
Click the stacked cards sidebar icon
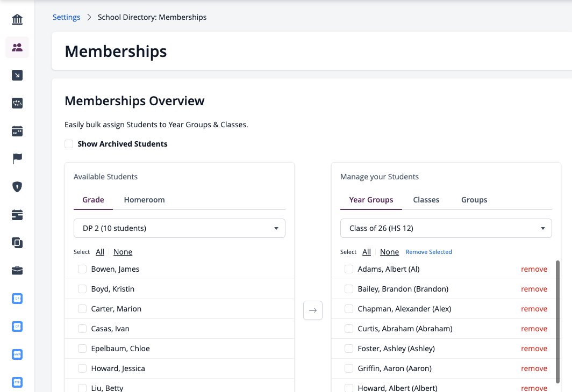[17, 215]
